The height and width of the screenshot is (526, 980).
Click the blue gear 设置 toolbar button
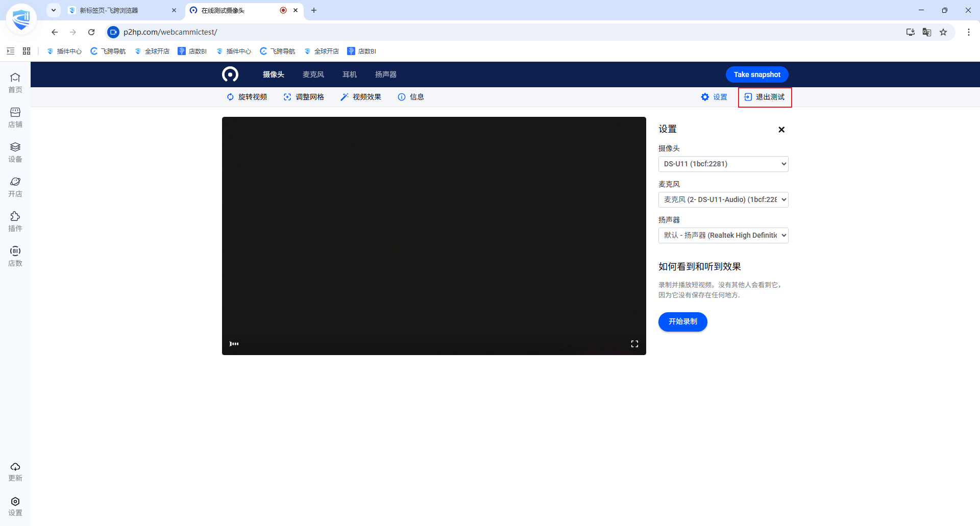coord(714,97)
